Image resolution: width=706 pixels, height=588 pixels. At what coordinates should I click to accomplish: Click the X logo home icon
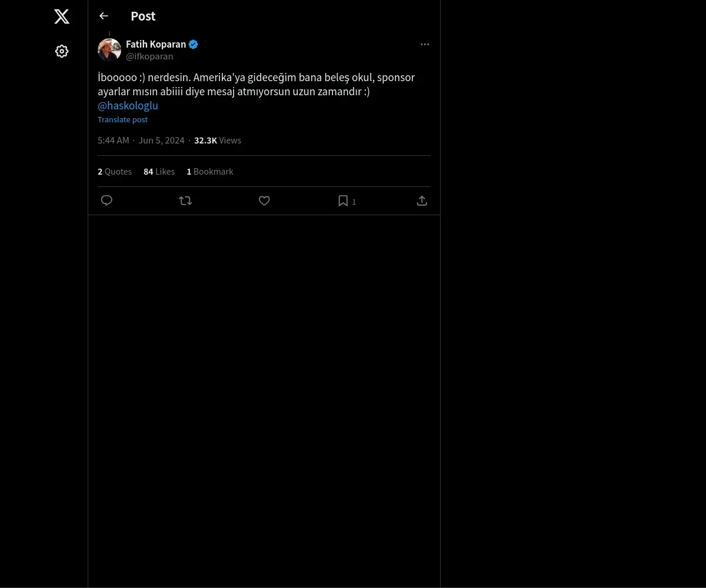[x=62, y=16]
